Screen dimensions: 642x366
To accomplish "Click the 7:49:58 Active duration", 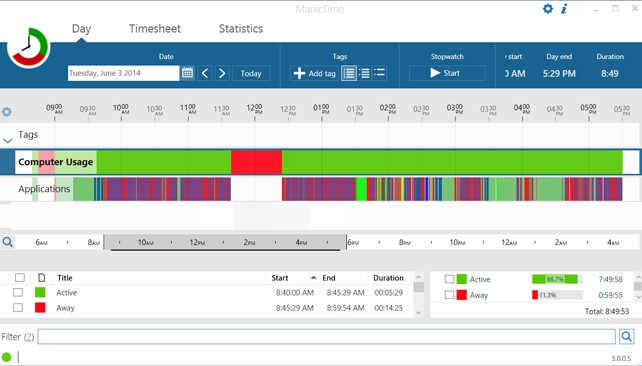I will pyautogui.click(x=610, y=279).
